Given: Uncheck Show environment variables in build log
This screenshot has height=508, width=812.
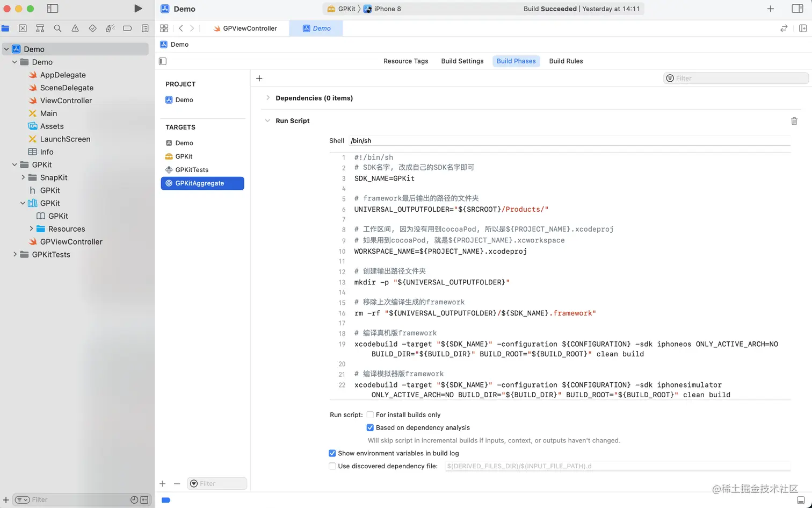Looking at the screenshot, I should [x=332, y=454].
